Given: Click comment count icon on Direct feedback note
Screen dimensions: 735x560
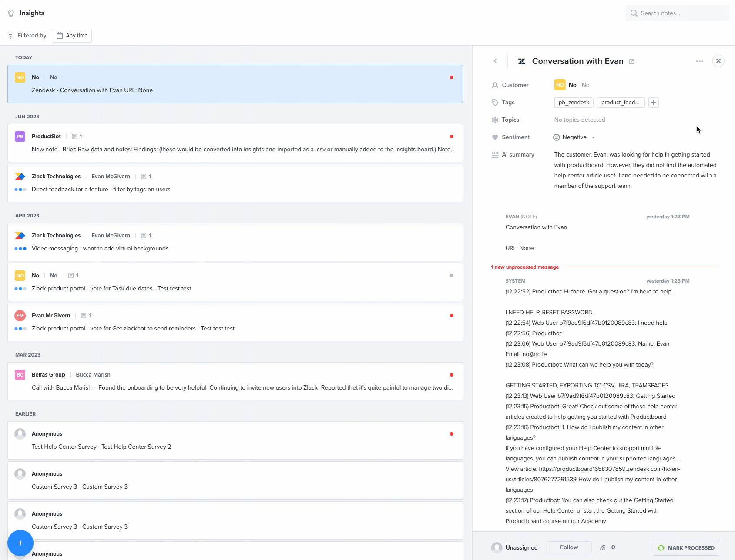Looking at the screenshot, I should point(144,177).
